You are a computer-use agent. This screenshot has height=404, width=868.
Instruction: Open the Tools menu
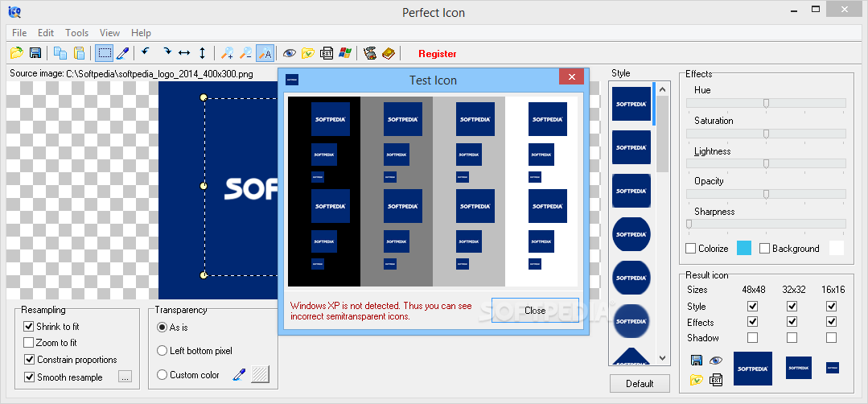tap(77, 33)
